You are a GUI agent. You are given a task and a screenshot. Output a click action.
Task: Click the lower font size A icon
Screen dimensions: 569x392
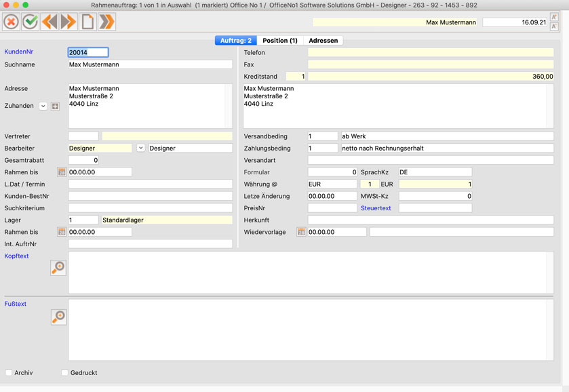click(554, 26)
